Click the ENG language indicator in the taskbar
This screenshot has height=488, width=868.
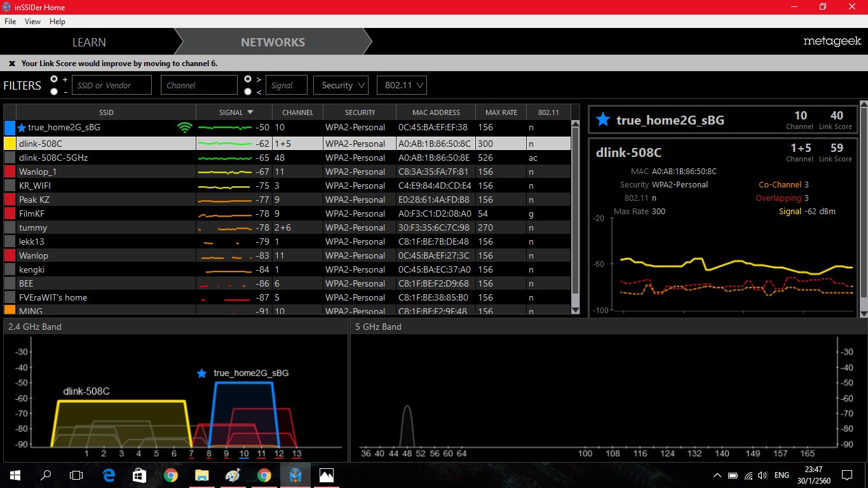point(782,475)
